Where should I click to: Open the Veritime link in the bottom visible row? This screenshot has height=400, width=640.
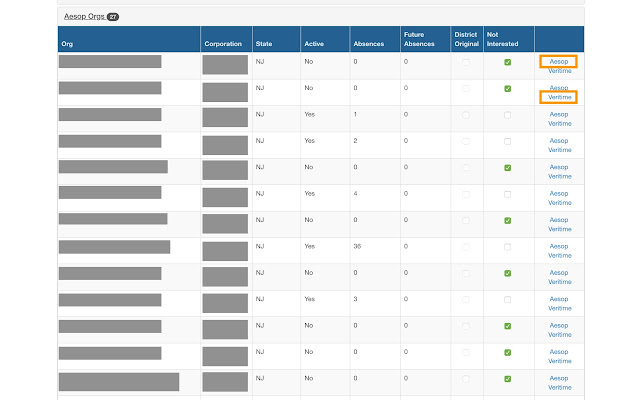click(560, 388)
